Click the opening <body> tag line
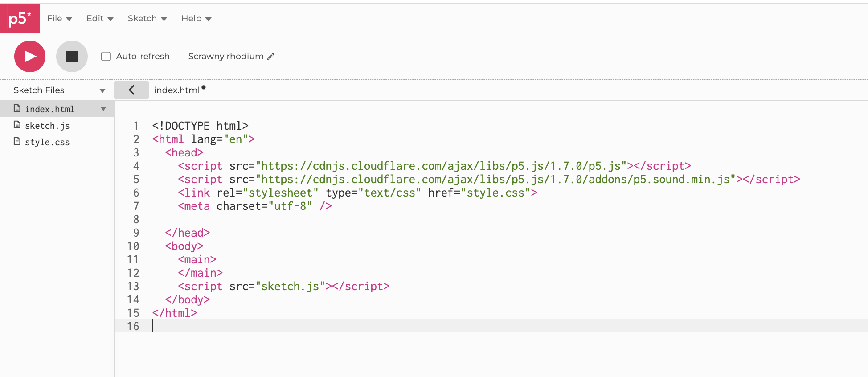Screen dimensions: 868x377 [x=184, y=246]
